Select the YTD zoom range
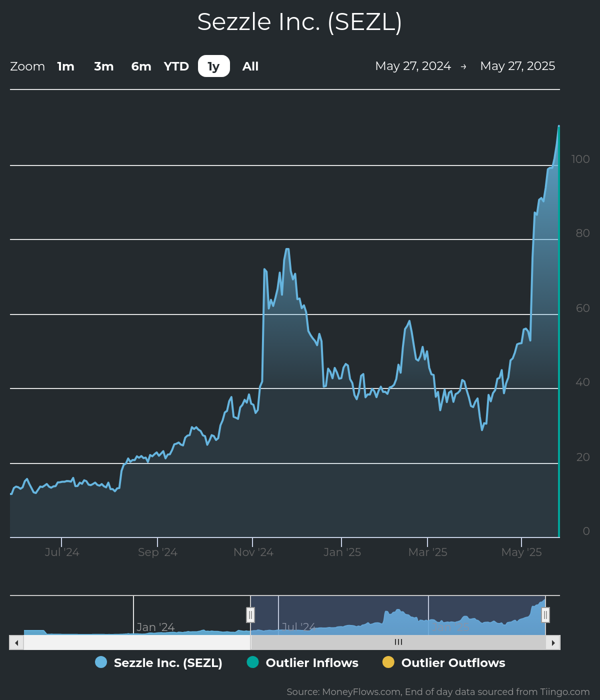This screenshot has height=700, width=600. (176, 66)
